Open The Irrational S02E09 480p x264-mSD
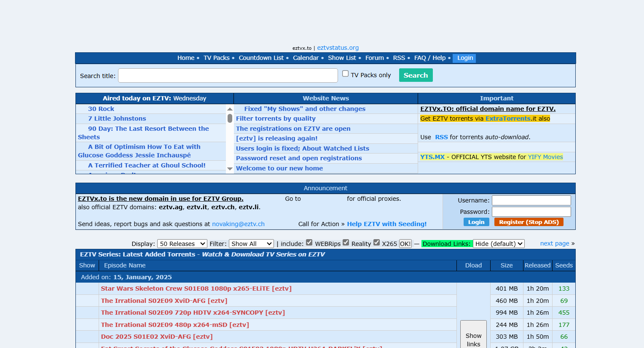 pos(175,325)
